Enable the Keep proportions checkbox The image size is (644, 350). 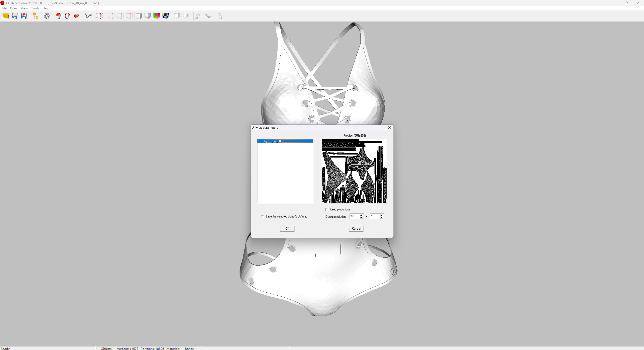coord(327,209)
